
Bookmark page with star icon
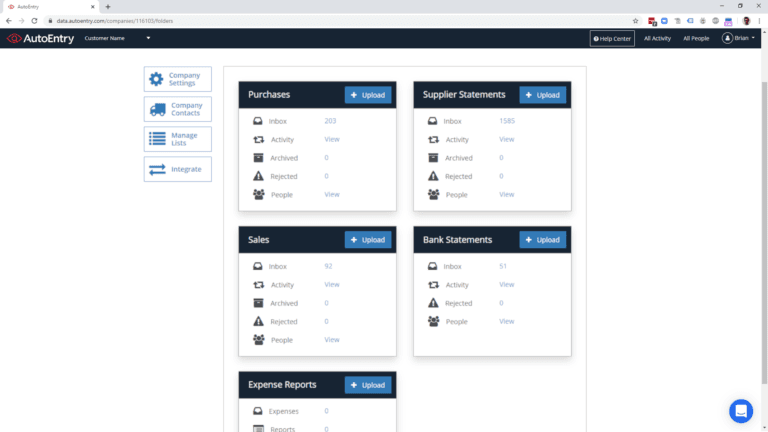click(x=635, y=20)
